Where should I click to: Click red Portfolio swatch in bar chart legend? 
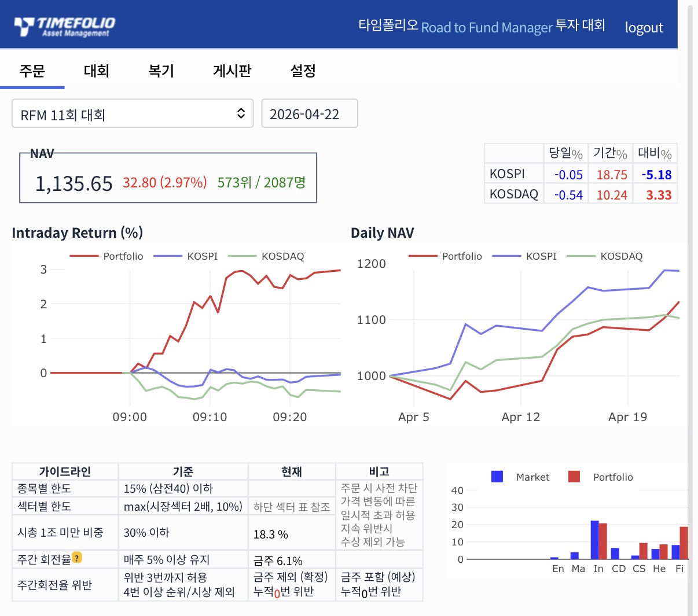pos(574,477)
